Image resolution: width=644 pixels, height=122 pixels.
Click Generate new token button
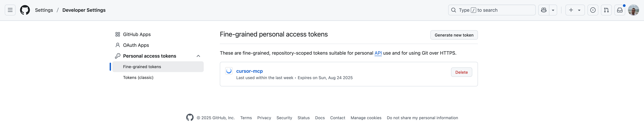454,35
